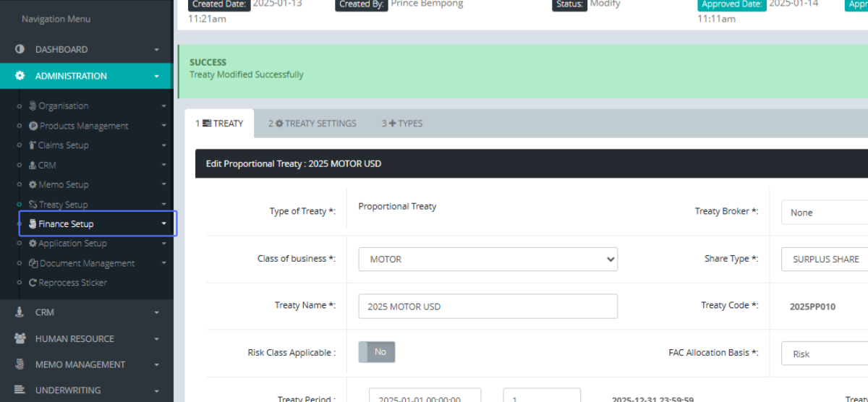
Task: Switch to the Treaty Settings tab
Action: 312,124
